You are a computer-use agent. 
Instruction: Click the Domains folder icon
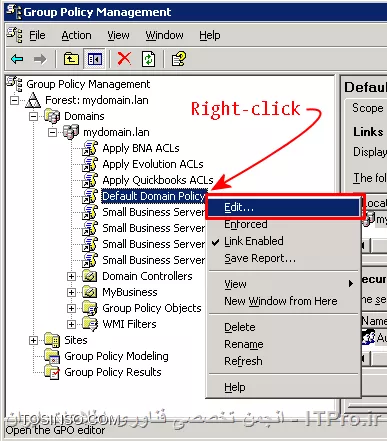pos(52,116)
